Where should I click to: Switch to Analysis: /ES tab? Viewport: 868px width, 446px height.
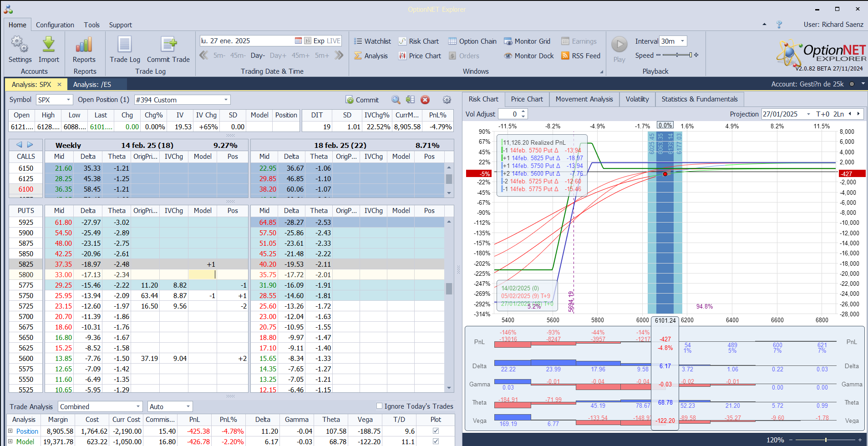(x=92, y=84)
